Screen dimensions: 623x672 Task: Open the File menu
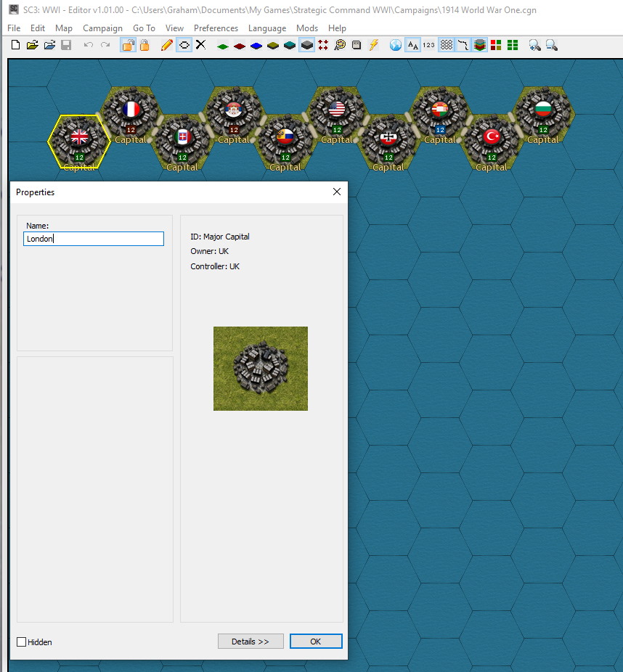14,28
